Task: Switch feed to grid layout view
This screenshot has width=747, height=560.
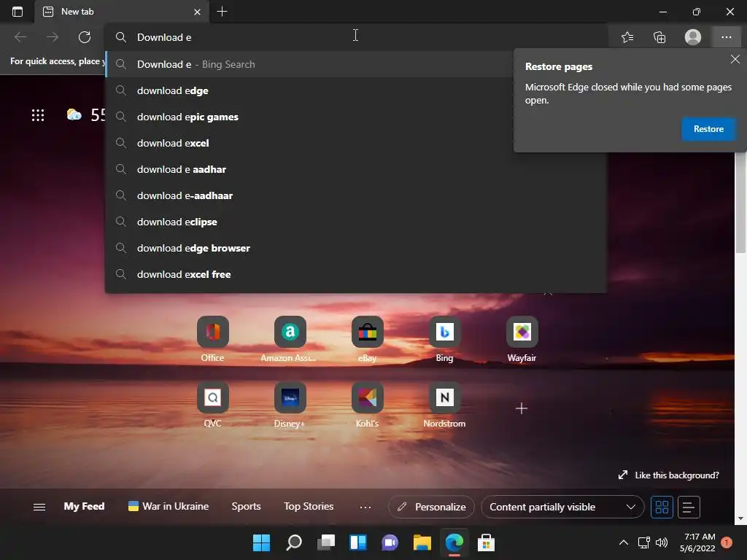Action: 662,507
